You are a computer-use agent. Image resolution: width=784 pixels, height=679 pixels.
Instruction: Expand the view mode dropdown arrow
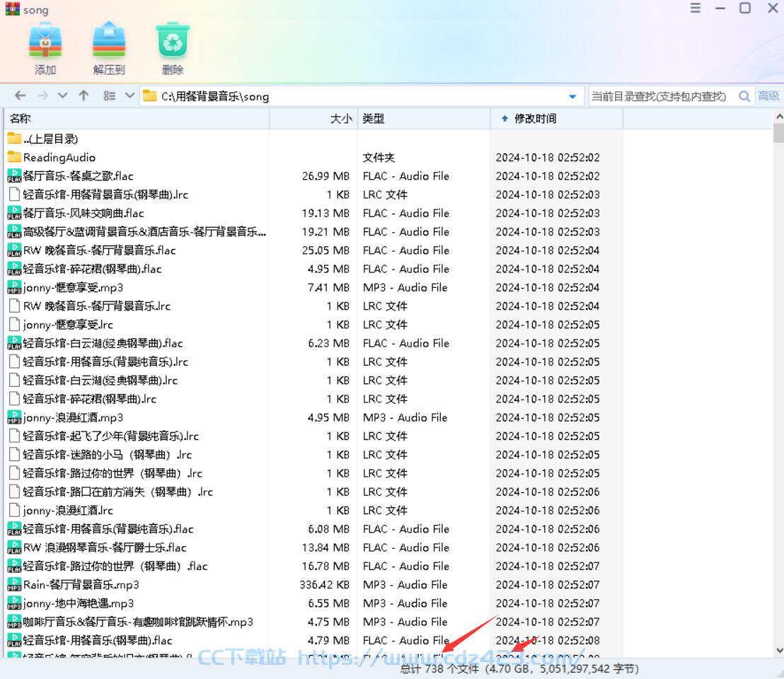[129, 95]
